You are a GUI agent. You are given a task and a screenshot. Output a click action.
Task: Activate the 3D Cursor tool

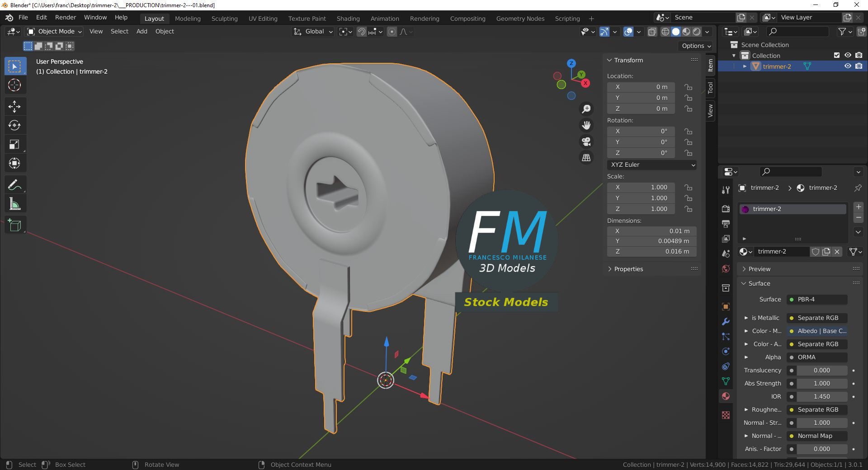(x=14, y=85)
